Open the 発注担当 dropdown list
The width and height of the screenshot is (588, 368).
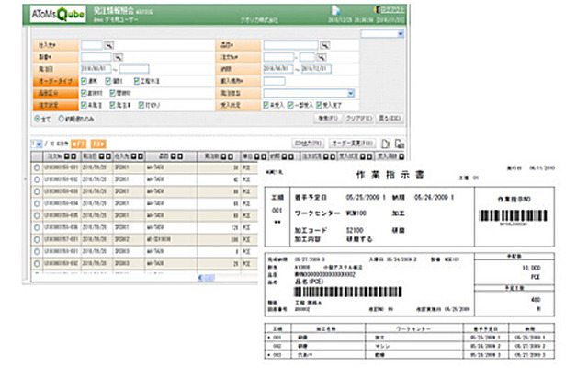click(x=309, y=93)
